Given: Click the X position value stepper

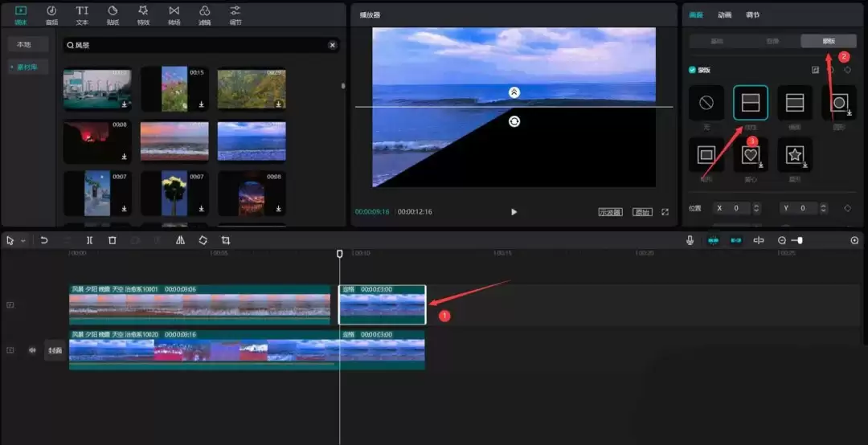Looking at the screenshot, I should [x=756, y=208].
